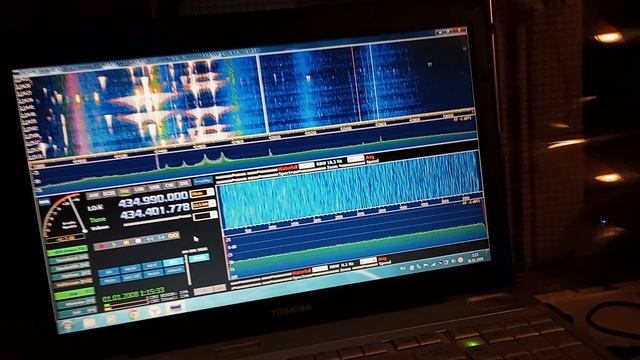Click the lower Avg control
Screen dimensions: 640x360
coord(382,259)
